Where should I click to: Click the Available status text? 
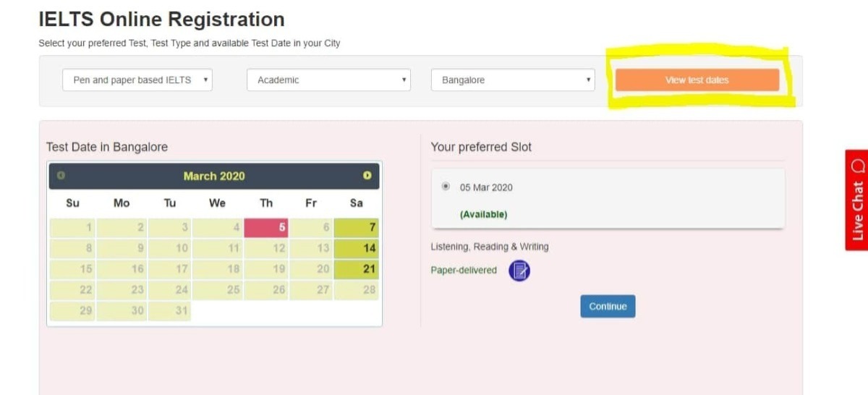(483, 215)
